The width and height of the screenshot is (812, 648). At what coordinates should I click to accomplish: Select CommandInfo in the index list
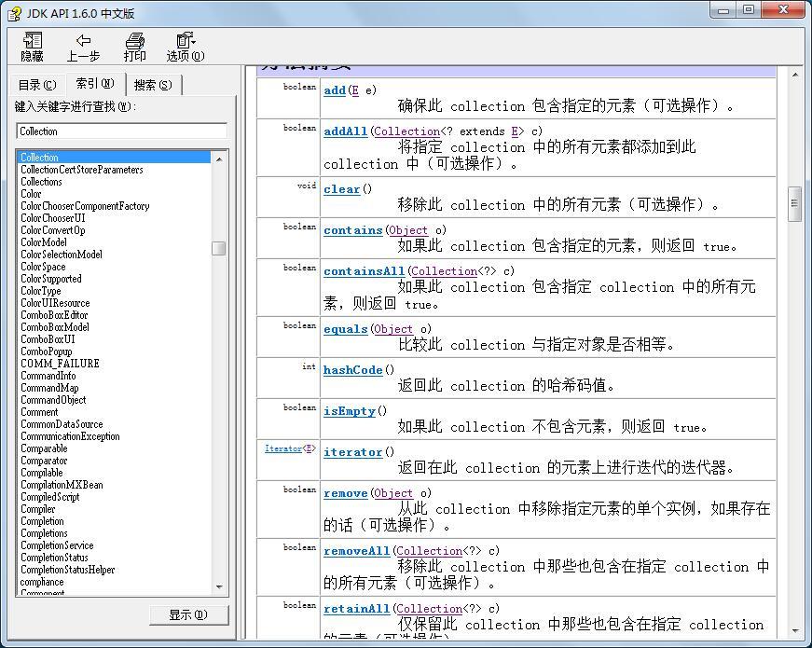[x=48, y=376]
